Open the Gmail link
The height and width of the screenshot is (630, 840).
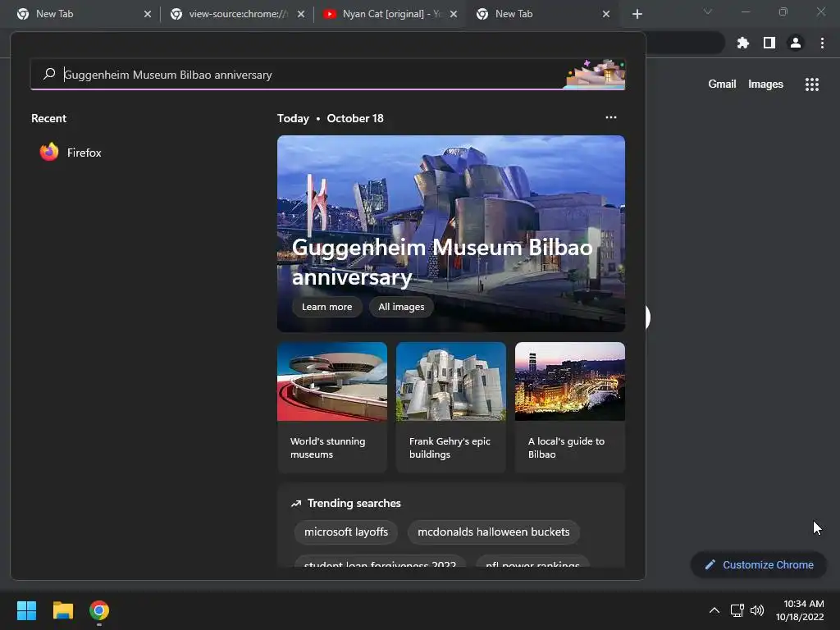722,84
